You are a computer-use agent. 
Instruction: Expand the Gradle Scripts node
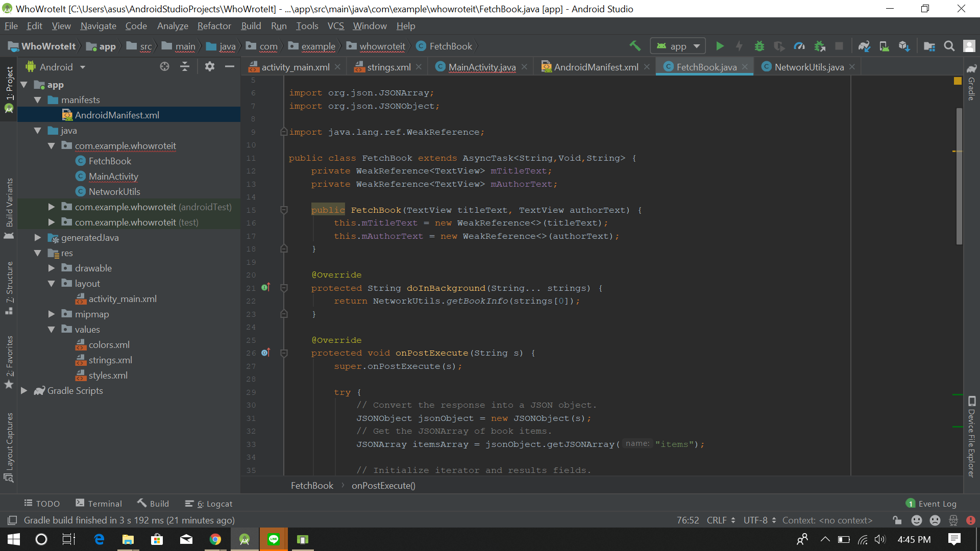pos(24,391)
